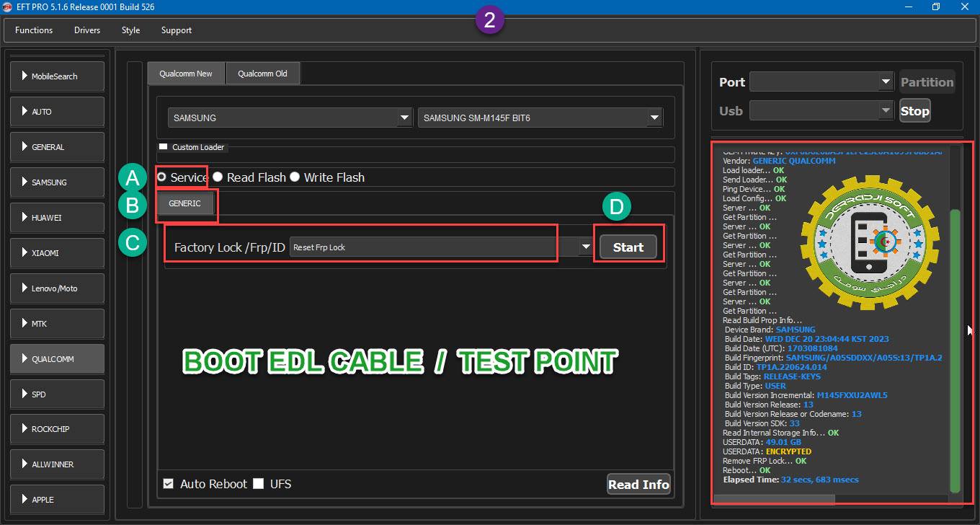Viewport: 980px width, 525px height.
Task: Open the ROCKCHIP sidebar section
Action: point(57,429)
